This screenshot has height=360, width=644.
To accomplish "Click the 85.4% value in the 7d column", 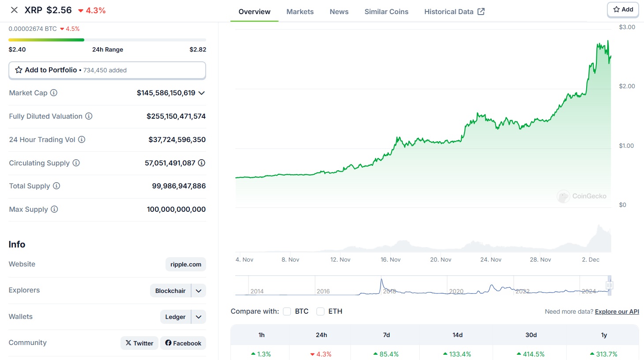I will click(386, 354).
